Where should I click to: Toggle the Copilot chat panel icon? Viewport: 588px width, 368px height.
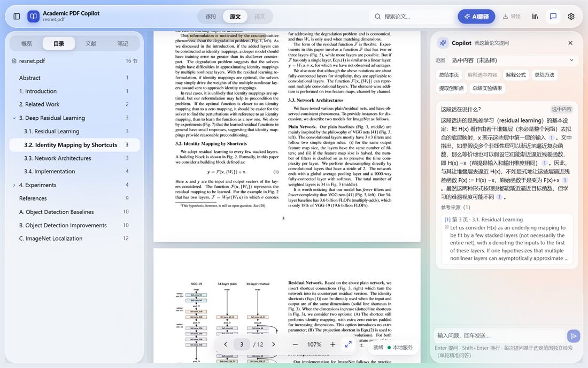pyautogui.click(x=553, y=17)
